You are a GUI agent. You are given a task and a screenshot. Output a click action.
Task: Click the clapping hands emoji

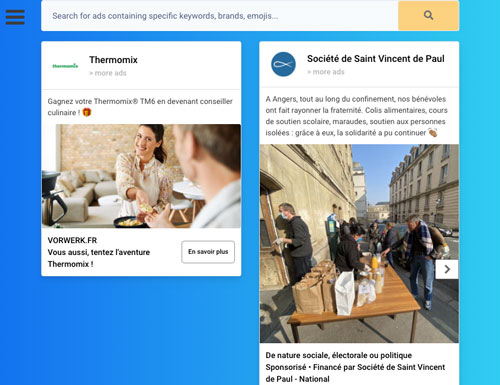433,133
